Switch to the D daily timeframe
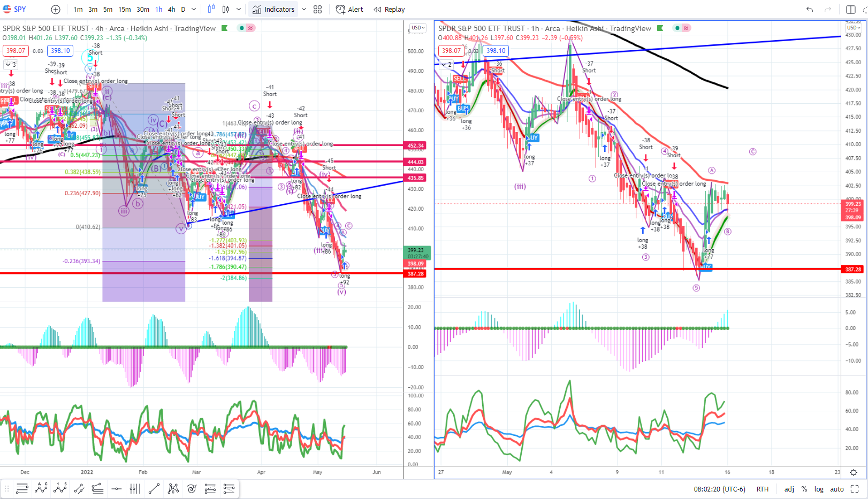 click(183, 9)
